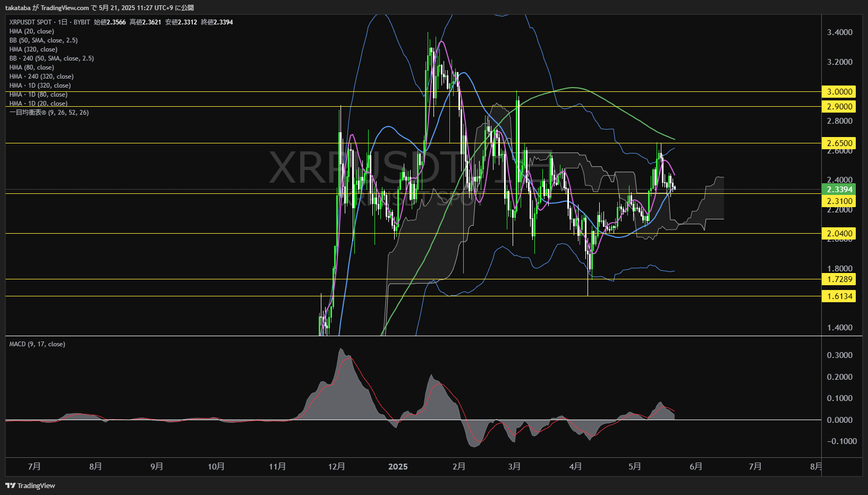Click the 6月 time axis label
Viewport: 868px width, 495px height.
696,466
